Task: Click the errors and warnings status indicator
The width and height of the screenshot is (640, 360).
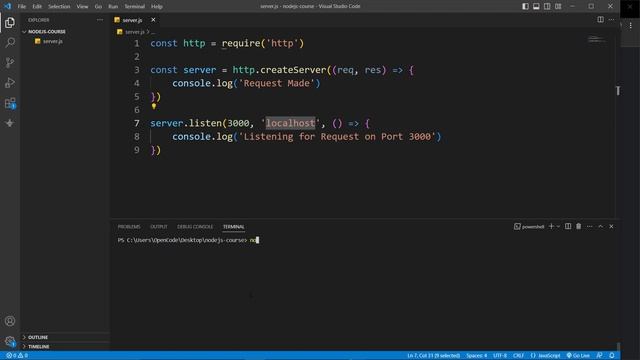Action: pyautogui.click(x=17, y=356)
